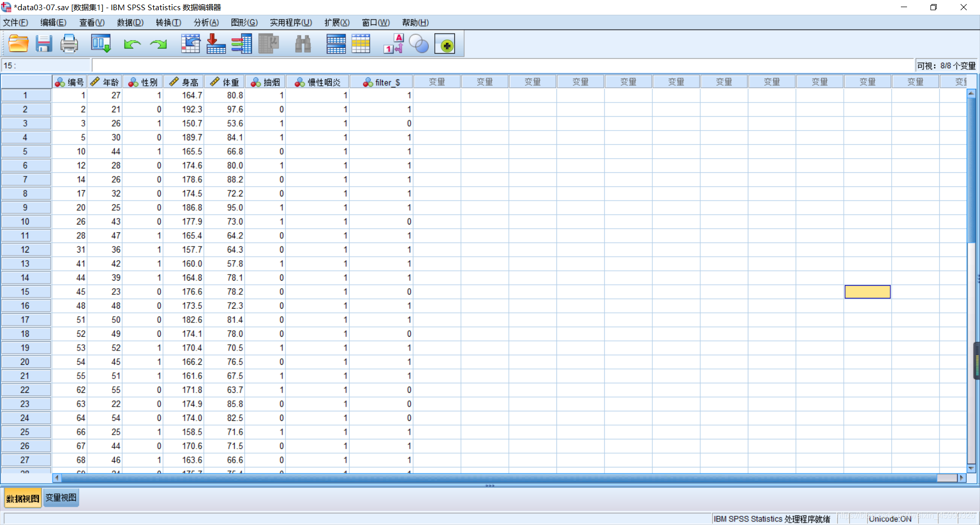Open the 实用程序(U) menu

coord(291,22)
